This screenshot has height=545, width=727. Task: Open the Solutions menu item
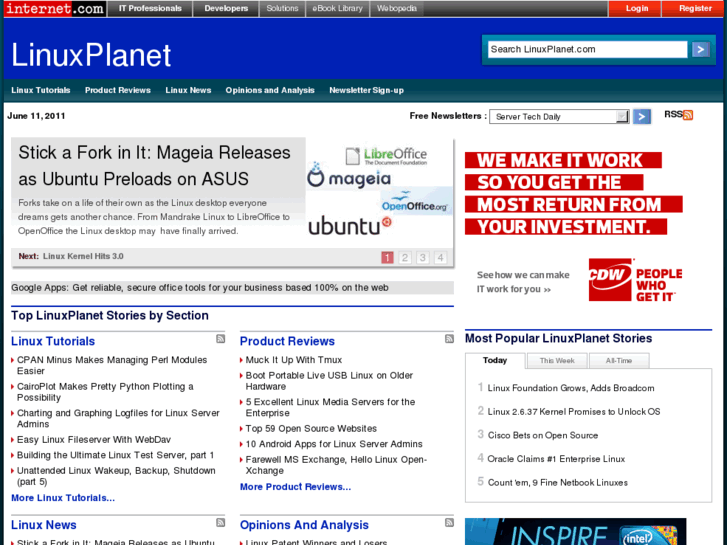[x=282, y=8]
